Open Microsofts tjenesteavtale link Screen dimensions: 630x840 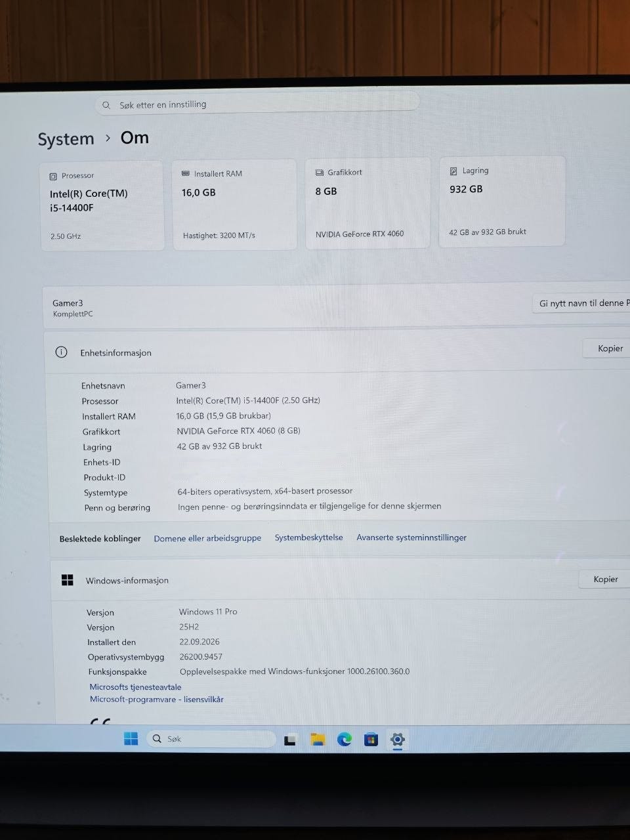[x=135, y=686]
